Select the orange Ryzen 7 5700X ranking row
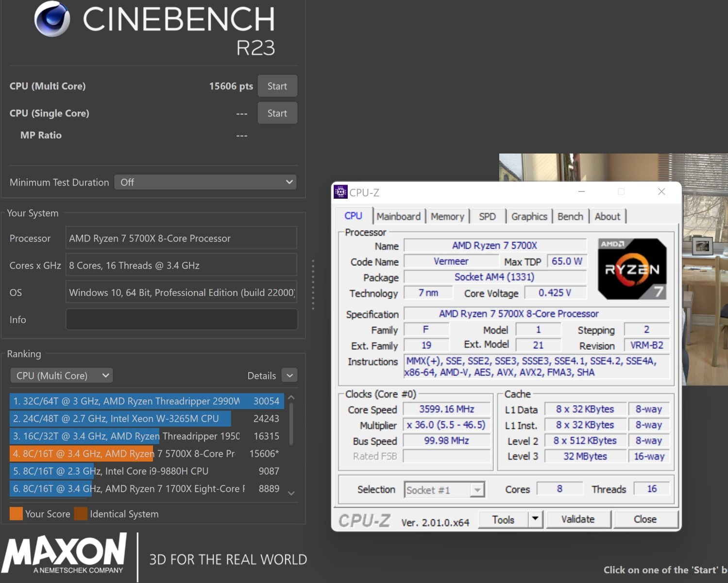 [147, 453]
